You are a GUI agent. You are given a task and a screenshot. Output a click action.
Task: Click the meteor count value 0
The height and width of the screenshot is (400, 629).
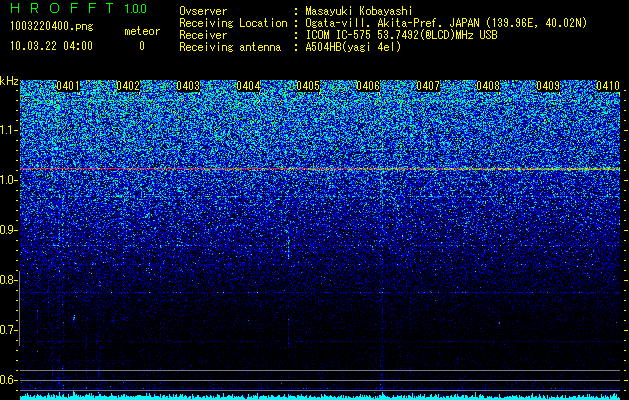pos(142,46)
